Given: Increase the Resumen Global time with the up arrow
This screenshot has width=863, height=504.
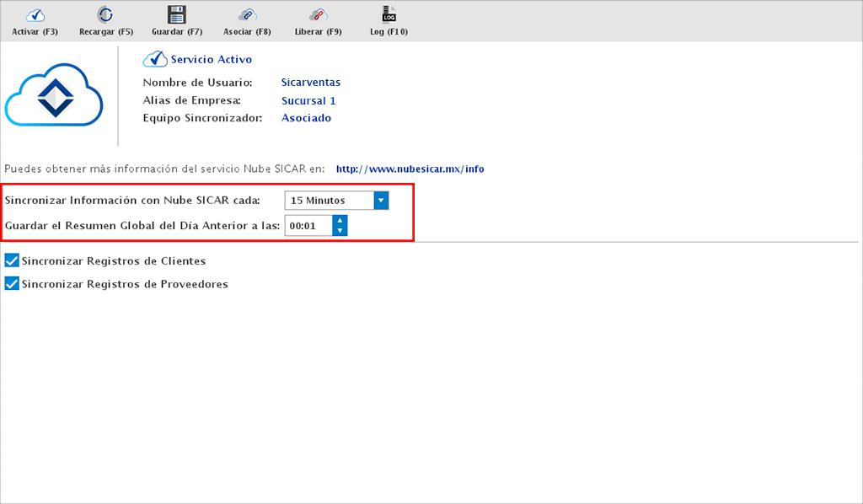Looking at the screenshot, I should (x=340, y=221).
